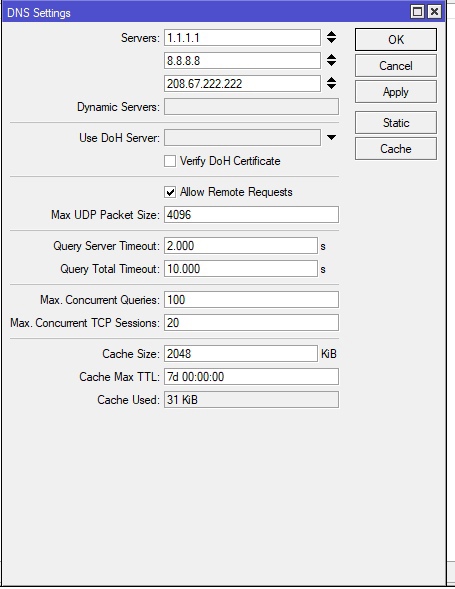Click the Query Server Timeout: label

pos(106,246)
